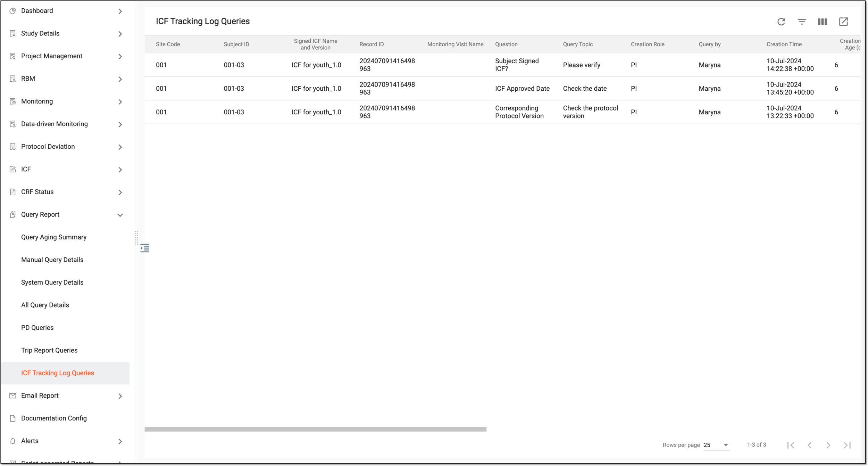The image size is (868, 466).
Task: Sort by Query Topic column header
Action: 578,44
